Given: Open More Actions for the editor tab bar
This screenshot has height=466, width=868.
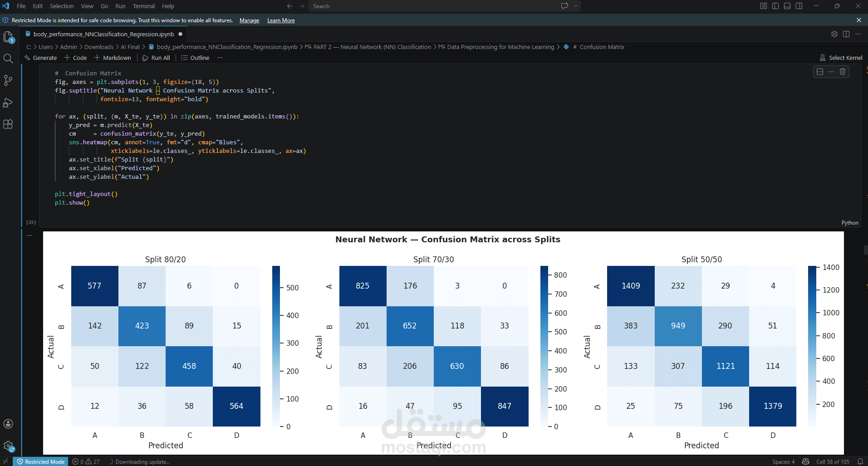Looking at the screenshot, I should coord(858,34).
